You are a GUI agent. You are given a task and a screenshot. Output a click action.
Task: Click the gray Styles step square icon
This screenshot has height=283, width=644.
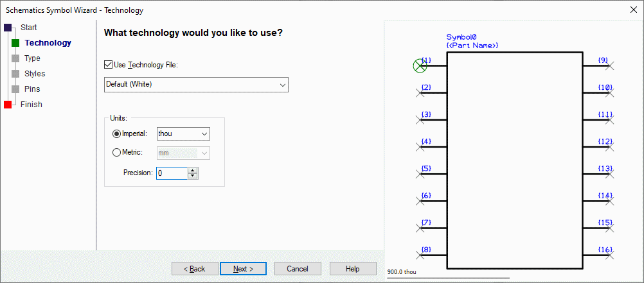(15, 74)
